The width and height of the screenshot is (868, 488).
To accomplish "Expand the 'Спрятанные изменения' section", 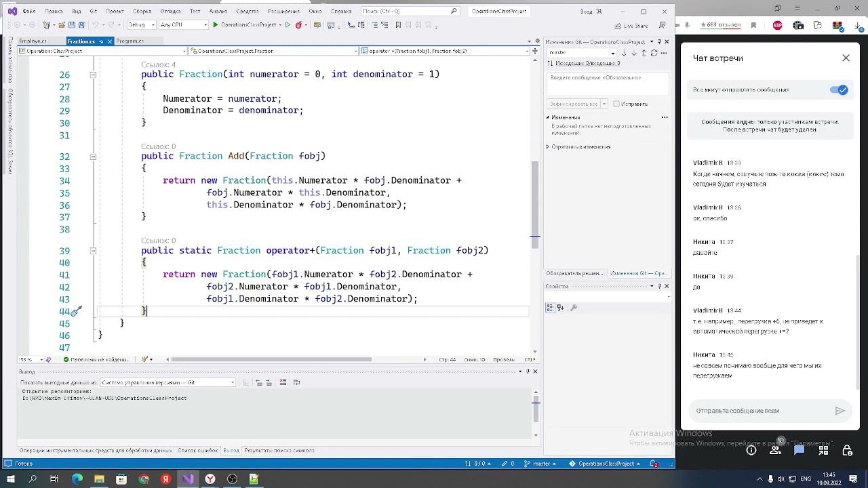I will tap(548, 147).
